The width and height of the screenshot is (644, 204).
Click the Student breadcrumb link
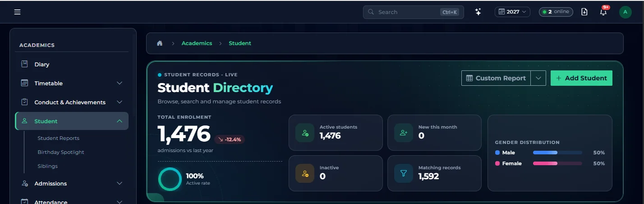pos(240,43)
